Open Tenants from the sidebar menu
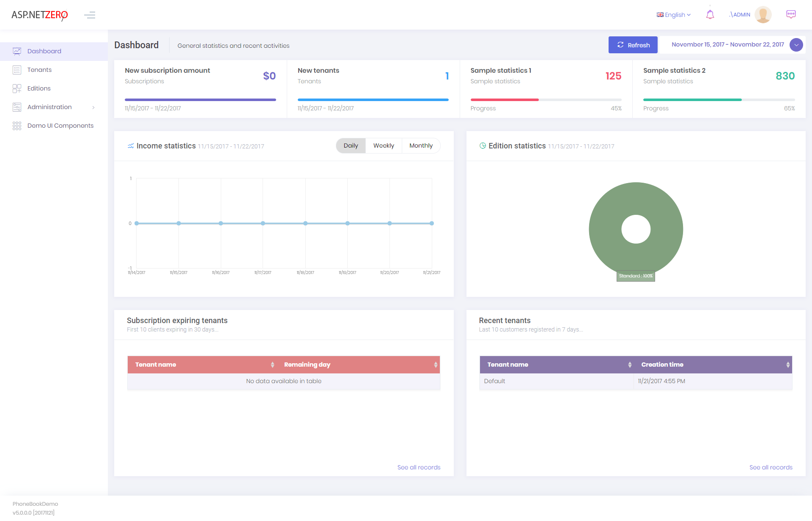The width and height of the screenshot is (812, 521). coord(39,70)
